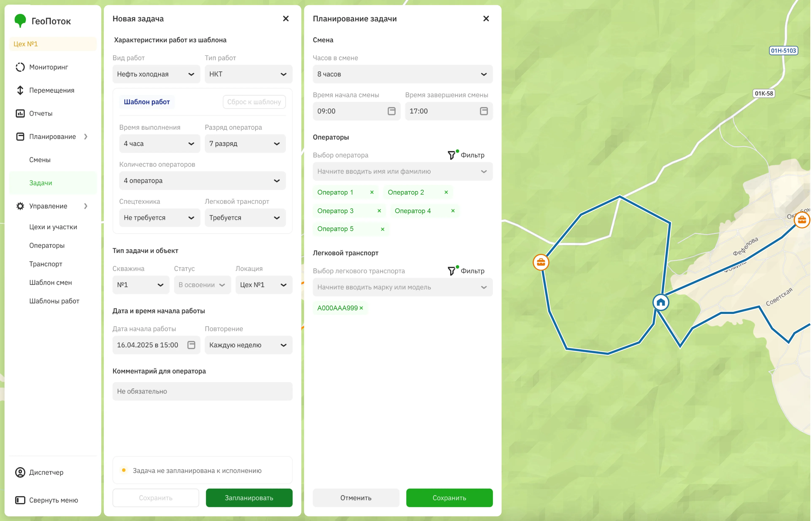Open work start date calendar icon
This screenshot has width=812, height=521.
tap(191, 345)
